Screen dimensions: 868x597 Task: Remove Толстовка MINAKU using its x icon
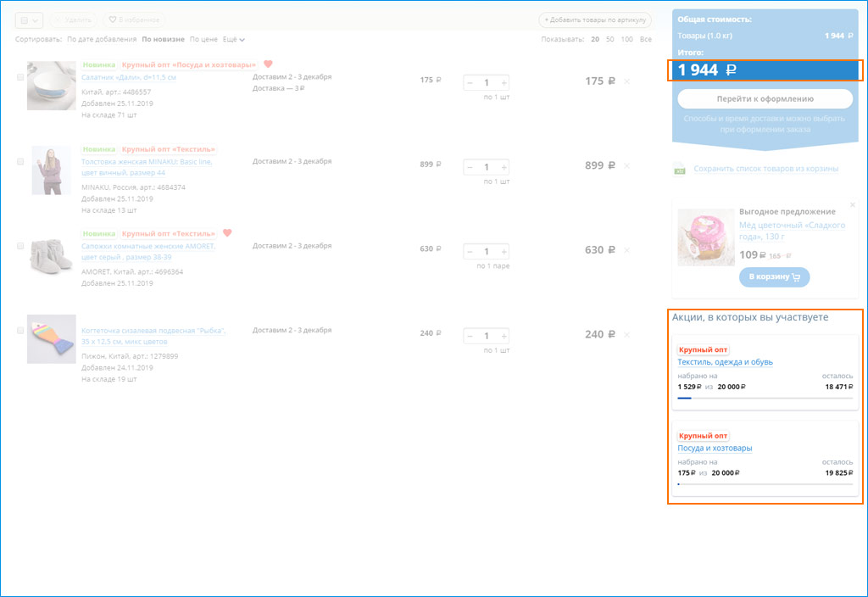[x=626, y=165]
